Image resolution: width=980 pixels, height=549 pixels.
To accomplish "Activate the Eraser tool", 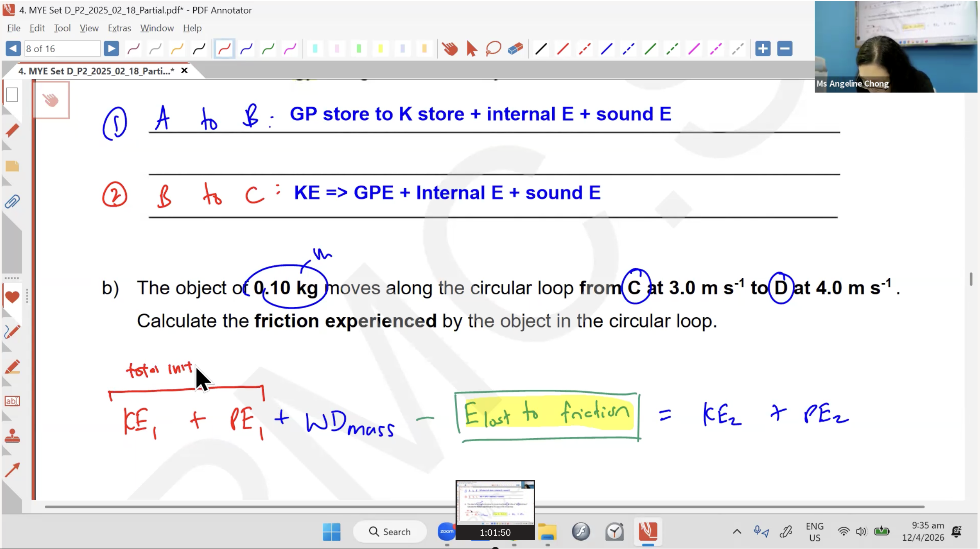I will (515, 49).
